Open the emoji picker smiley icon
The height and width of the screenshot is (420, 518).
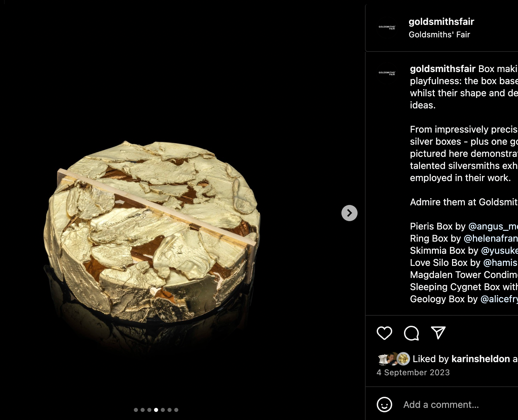384,405
